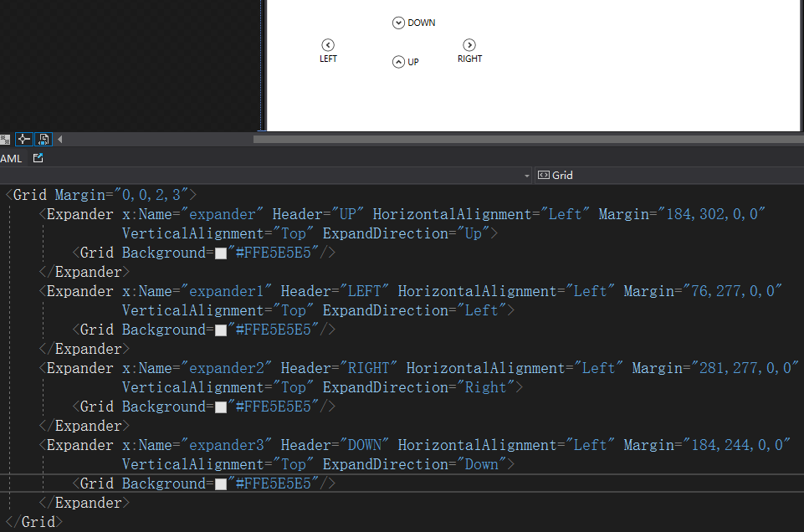Click color swatch under expander3 DOWN
Screen dimensions: 804x532
tap(221, 484)
